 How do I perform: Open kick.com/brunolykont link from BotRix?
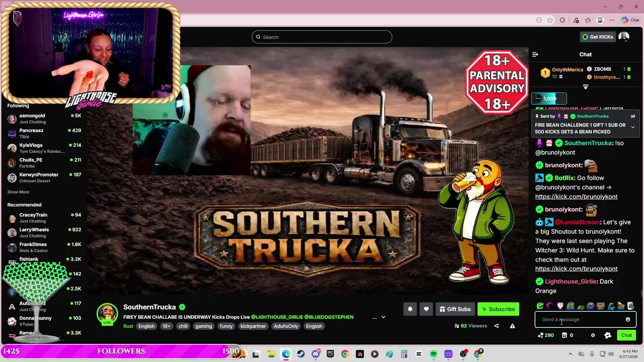[x=576, y=197]
